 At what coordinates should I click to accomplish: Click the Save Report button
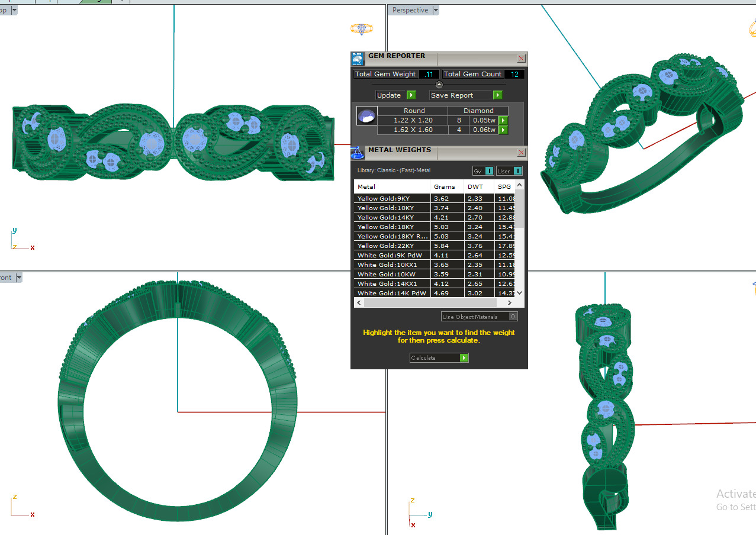pos(466,95)
